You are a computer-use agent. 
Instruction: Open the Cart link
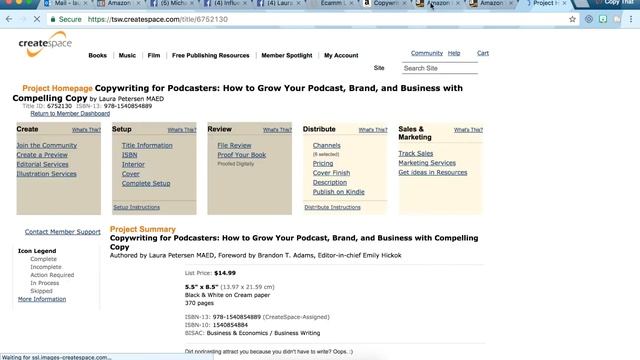pos(483,53)
